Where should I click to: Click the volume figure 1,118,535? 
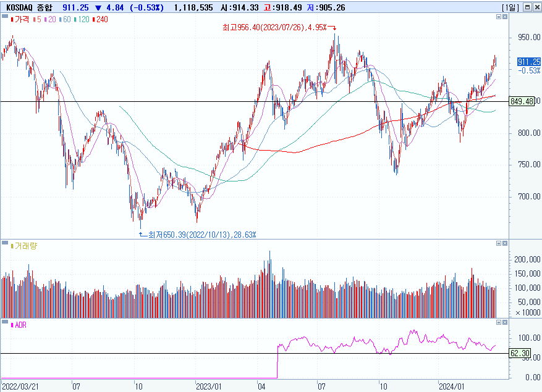193,7
